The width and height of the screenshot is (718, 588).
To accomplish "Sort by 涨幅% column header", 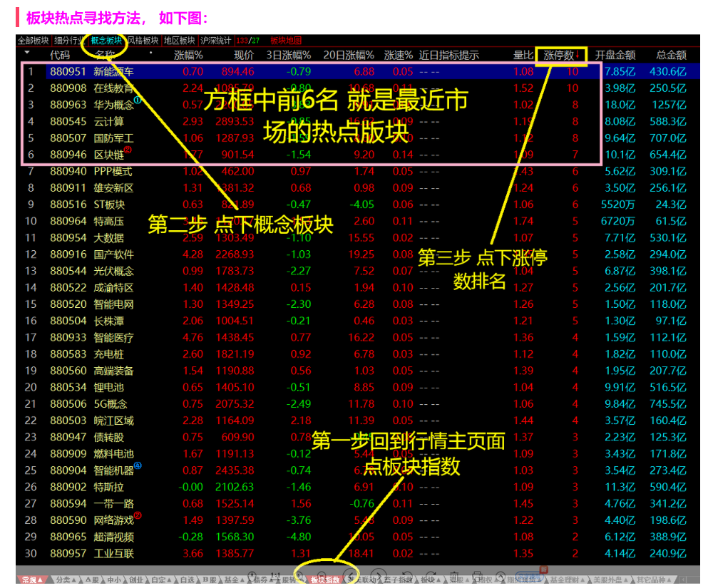I will 189,55.
